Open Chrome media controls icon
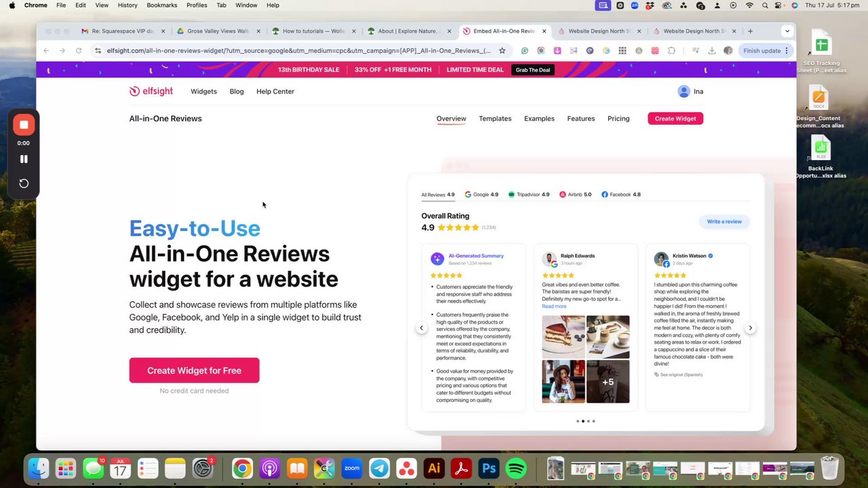The width and height of the screenshot is (868, 488). pyautogui.click(x=695, y=50)
